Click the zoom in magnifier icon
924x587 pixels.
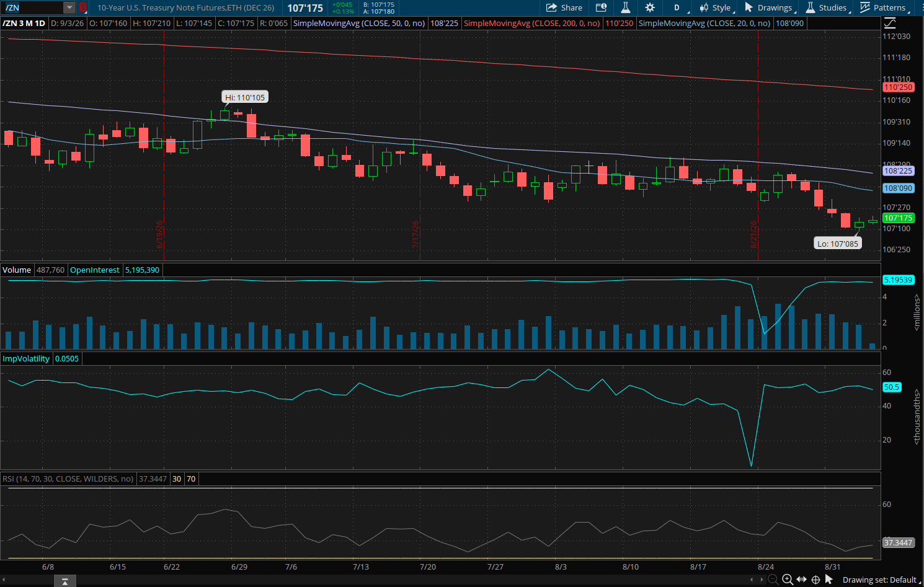click(788, 580)
